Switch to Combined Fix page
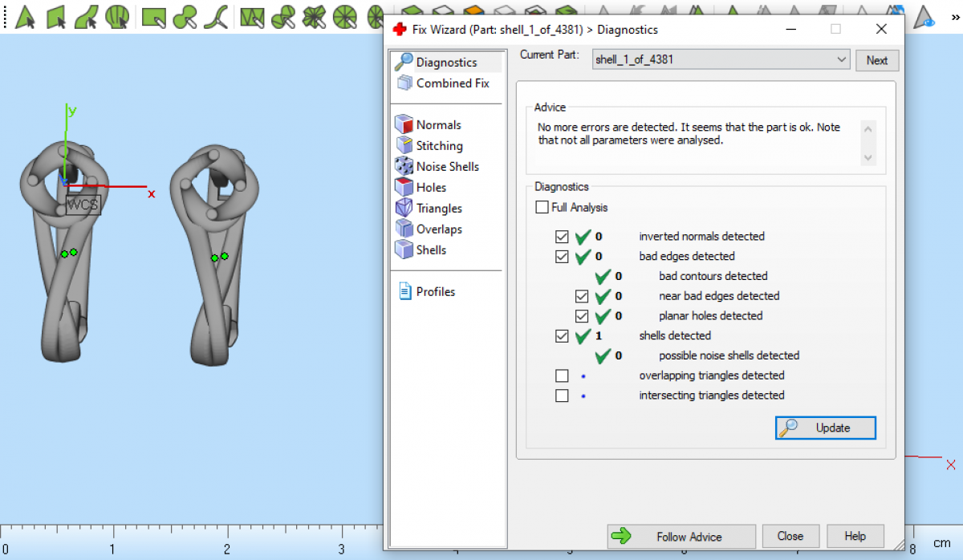The image size is (963, 560). [453, 83]
